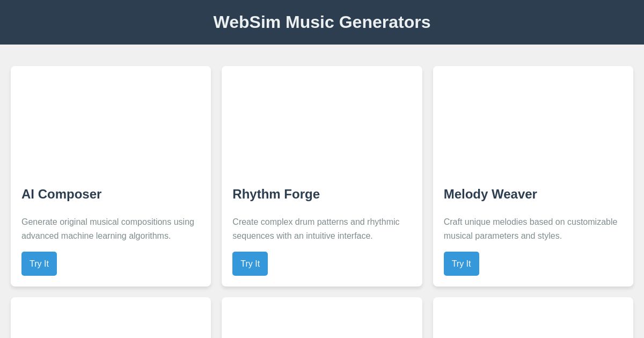The image size is (644, 338).
Task: Click the Try It button under Rhythm Forge
Action: click(250, 263)
